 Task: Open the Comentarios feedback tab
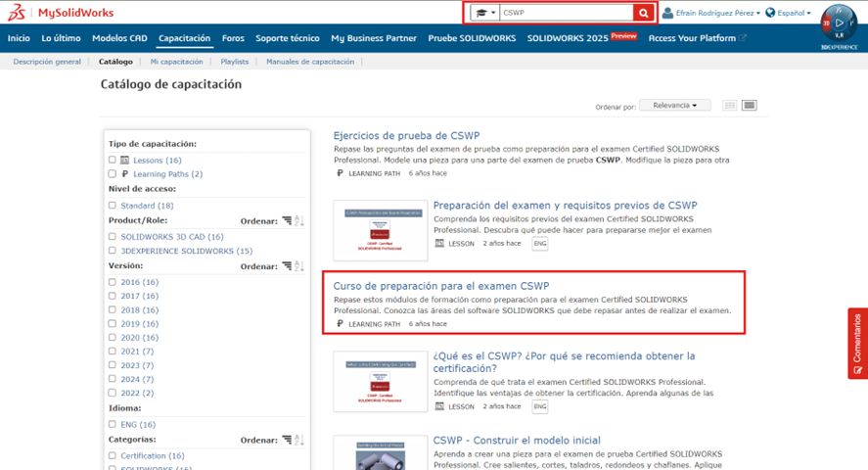pos(857,344)
